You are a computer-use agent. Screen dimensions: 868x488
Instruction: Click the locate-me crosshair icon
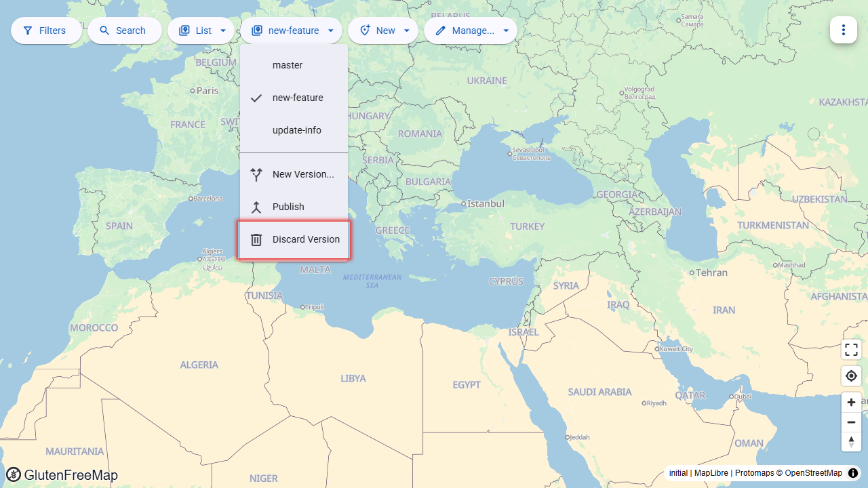(x=851, y=375)
